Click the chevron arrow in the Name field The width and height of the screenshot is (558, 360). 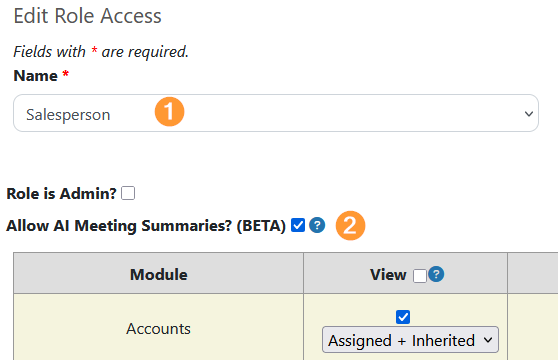tap(529, 114)
